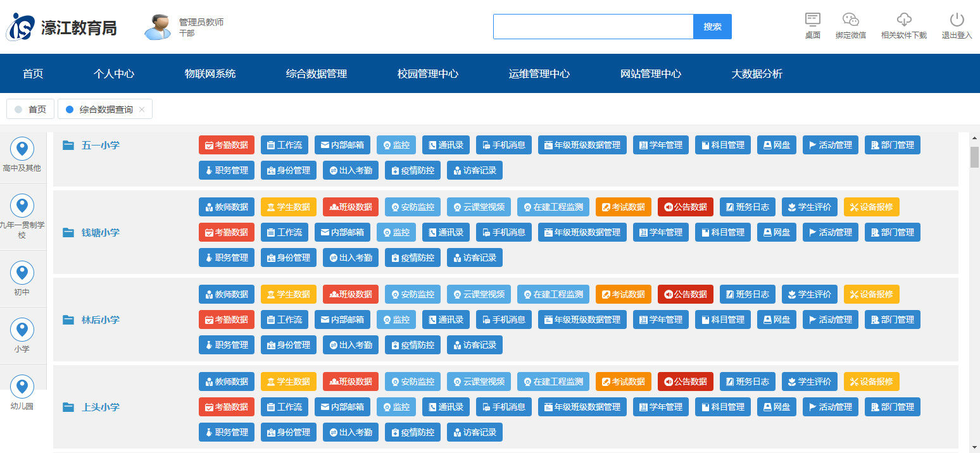Select the 上头小学 school name
The height and width of the screenshot is (453, 980).
pyautogui.click(x=101, y=407)
